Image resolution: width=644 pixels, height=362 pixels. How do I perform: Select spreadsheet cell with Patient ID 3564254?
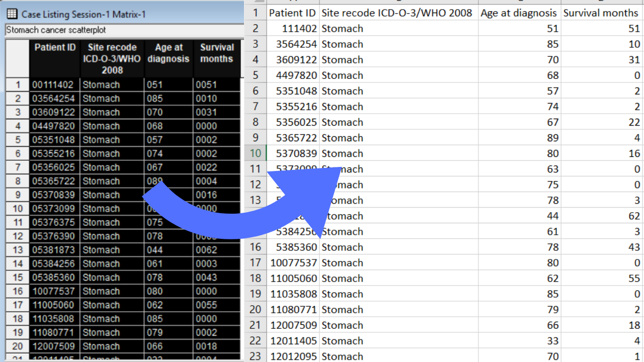[x=293, y=44]
